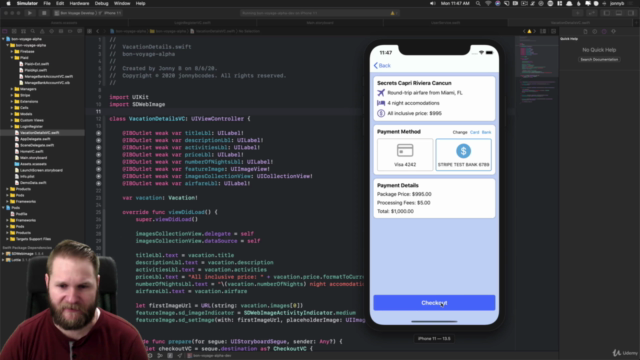Expand the Custom Views folder
This screenshot has width=640, height=360.
12,120
